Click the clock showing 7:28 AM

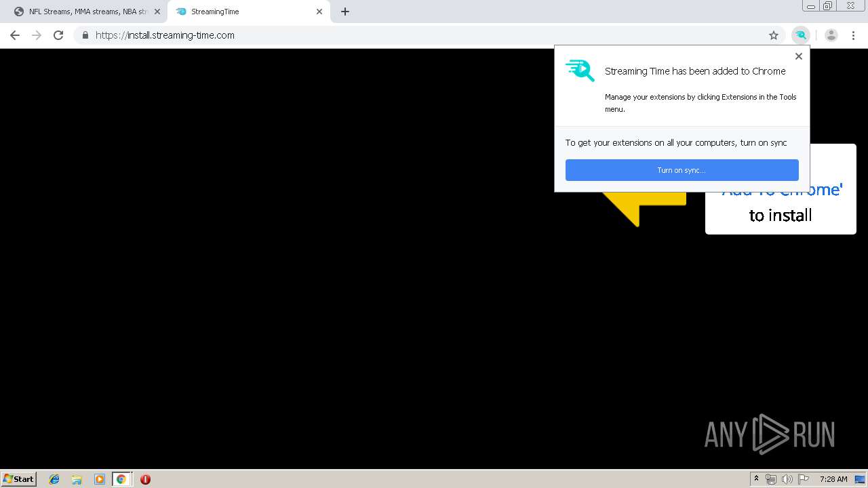click(833, 479)
